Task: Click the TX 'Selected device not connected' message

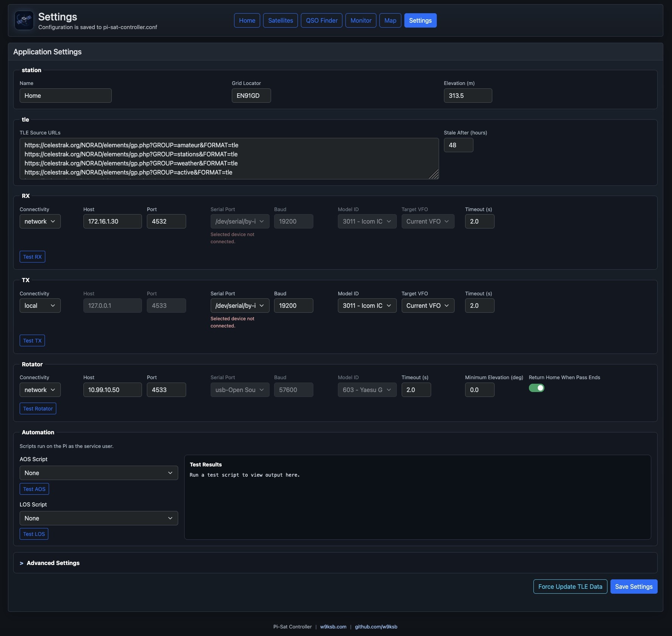Action: click(232, 322)
